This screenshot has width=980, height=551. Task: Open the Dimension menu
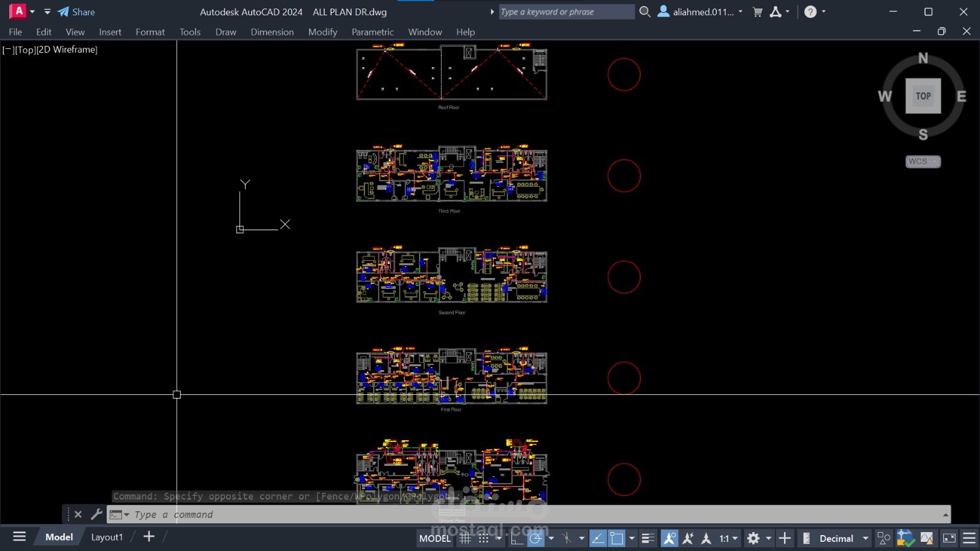272,32
